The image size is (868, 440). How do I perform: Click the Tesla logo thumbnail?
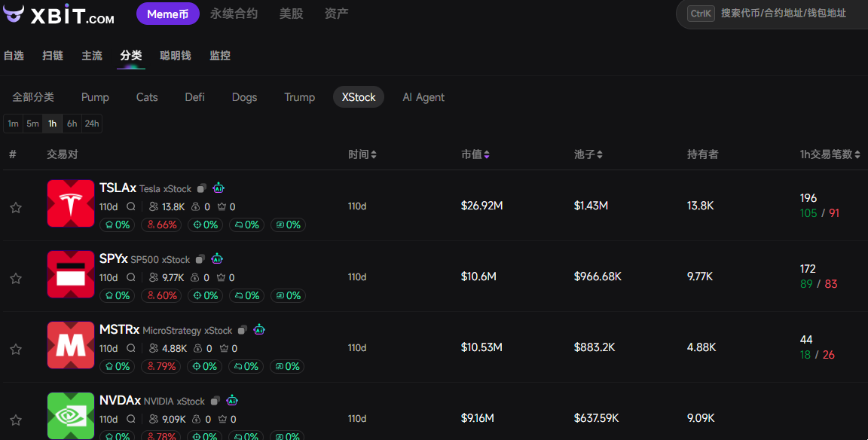(71, 203)
